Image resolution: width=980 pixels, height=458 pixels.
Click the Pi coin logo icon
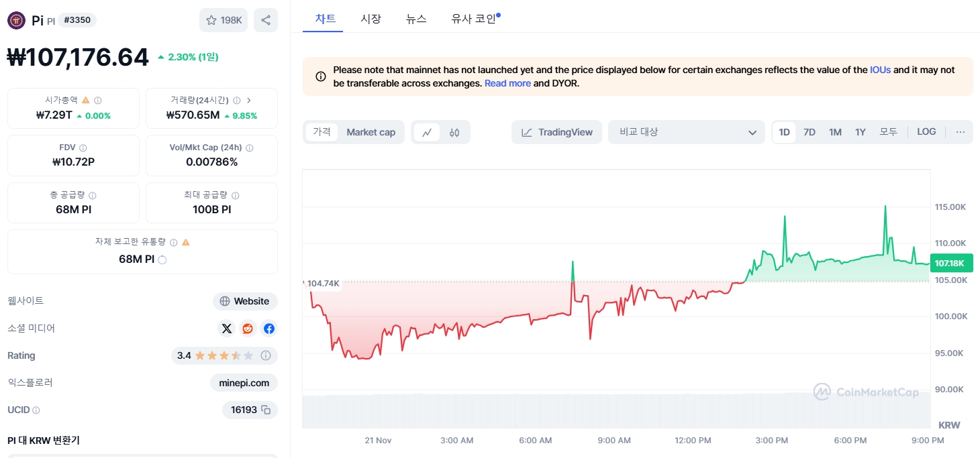pos(16,20)
